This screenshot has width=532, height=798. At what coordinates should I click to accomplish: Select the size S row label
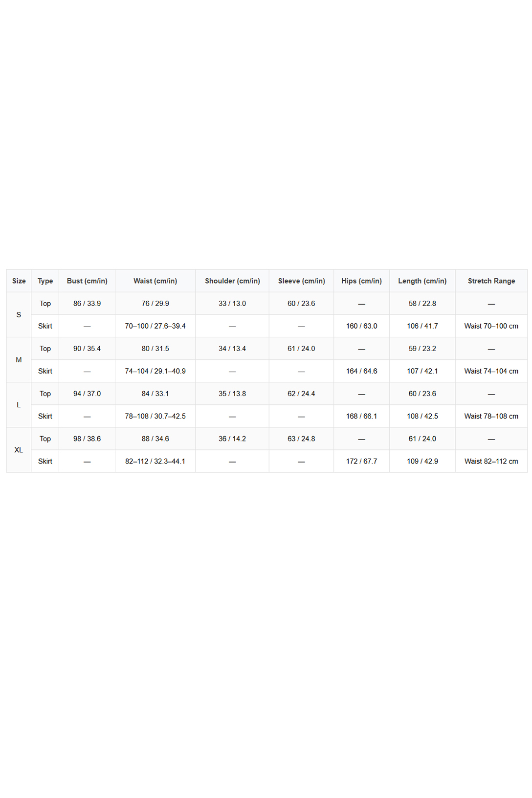click(19, 315)
